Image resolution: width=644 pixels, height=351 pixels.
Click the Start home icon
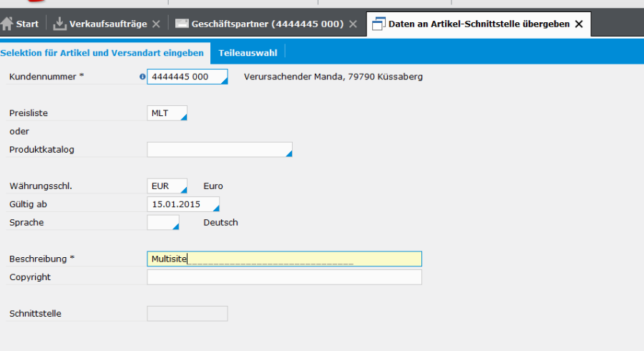pyautogui.click(x=7, y=24)
